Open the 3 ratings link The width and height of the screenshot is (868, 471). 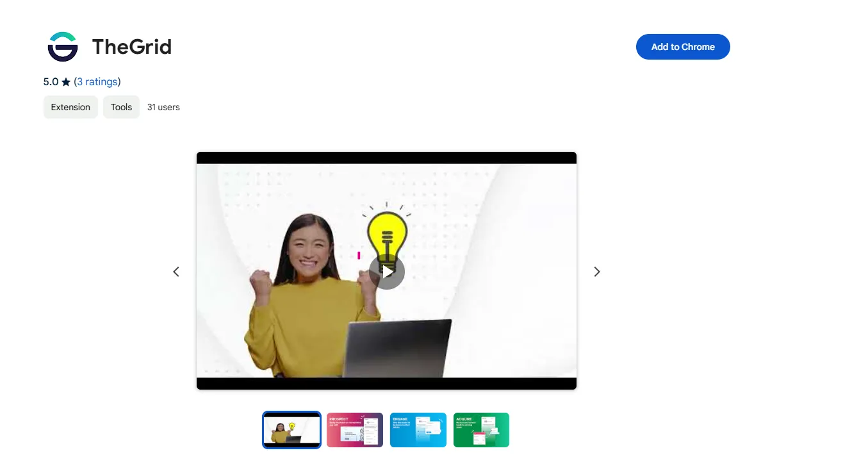coord(97,81)
